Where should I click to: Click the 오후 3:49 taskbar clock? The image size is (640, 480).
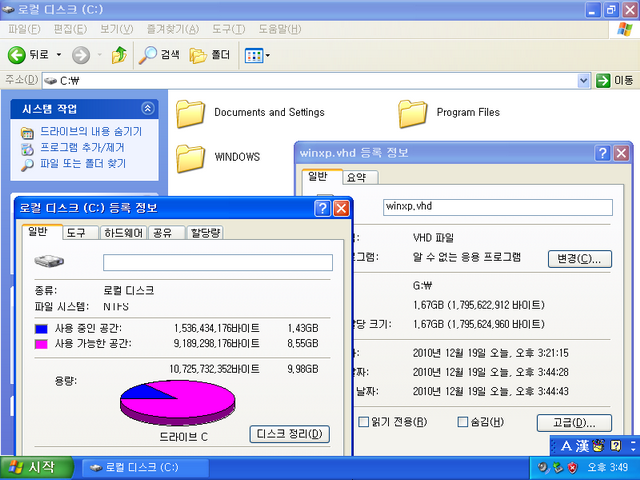[607, 468]
